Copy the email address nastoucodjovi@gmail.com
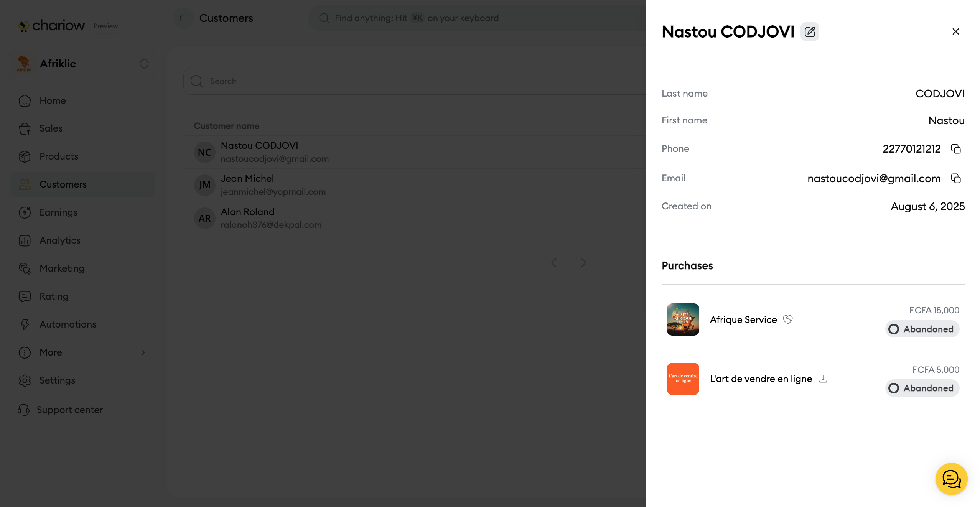Screen dimensions: 980x507 (x=955, y=178)
